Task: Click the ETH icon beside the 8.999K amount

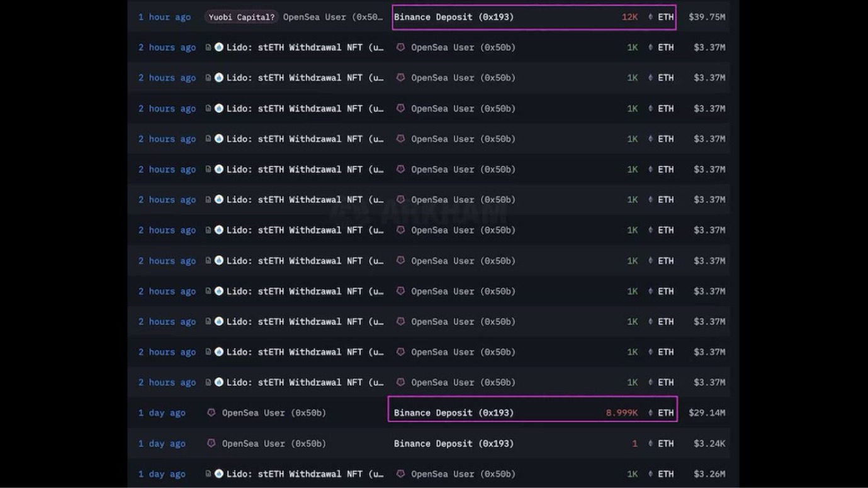Action: (x=650, y=413)
